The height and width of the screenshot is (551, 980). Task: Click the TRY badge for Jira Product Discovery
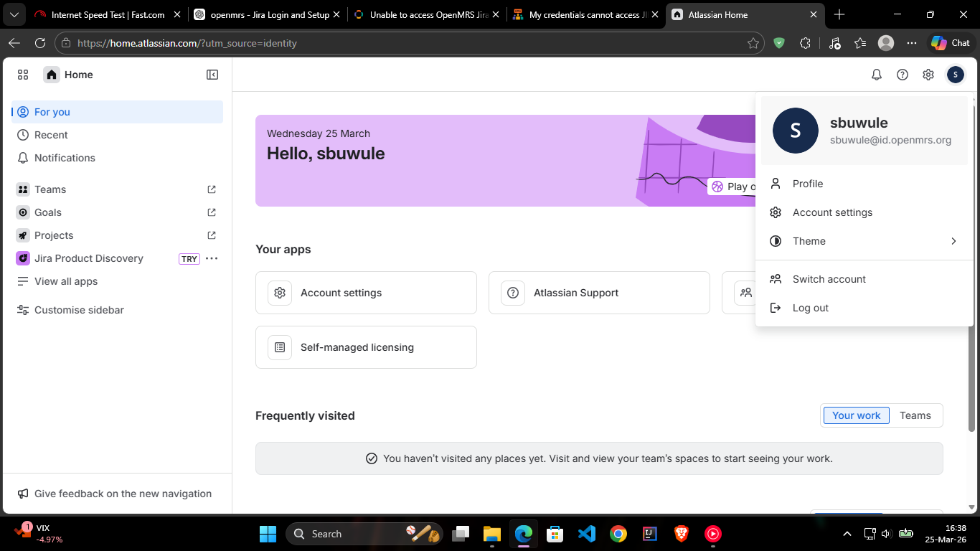[x=189, y=259]
